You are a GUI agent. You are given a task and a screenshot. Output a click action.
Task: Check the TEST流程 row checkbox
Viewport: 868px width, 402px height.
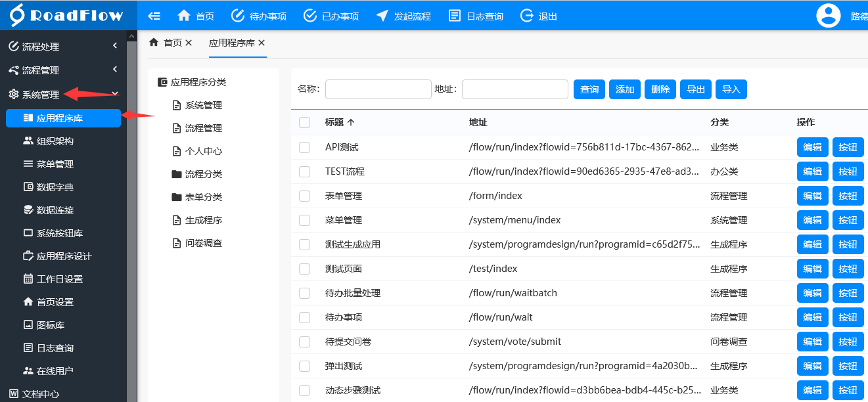pyautogui.click(x=304, y=171)
